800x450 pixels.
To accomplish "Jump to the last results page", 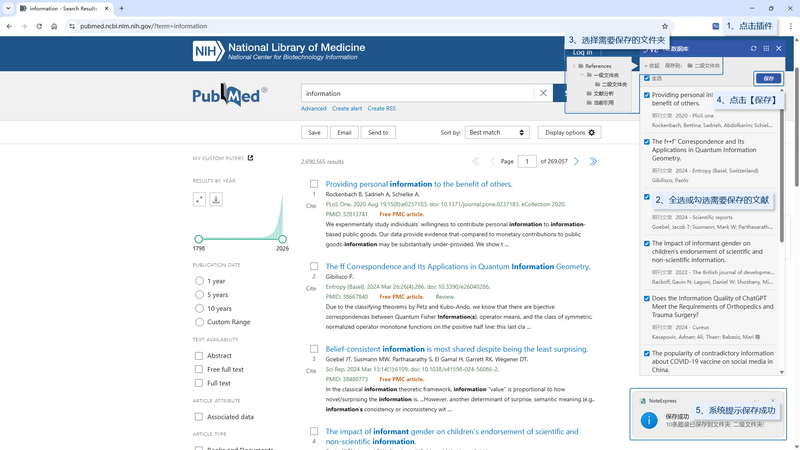I will 593,161.
